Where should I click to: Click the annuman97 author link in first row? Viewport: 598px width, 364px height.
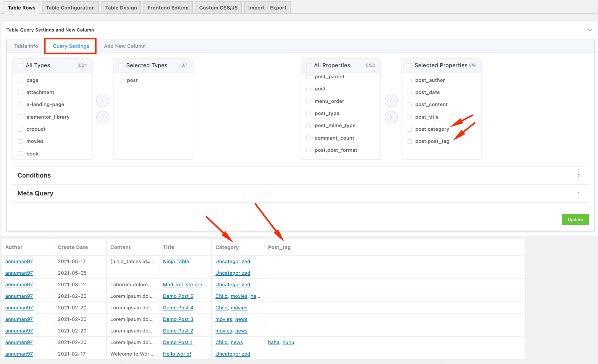click(x=19, y=261)
